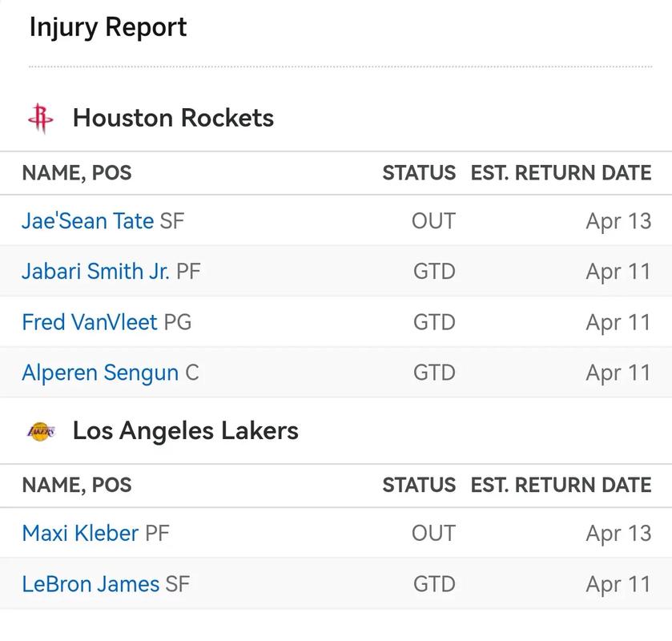The width and height of the screenshot is (672, 641).
Task: Click the GTD status for LeBron James
Action: point(434,583)
